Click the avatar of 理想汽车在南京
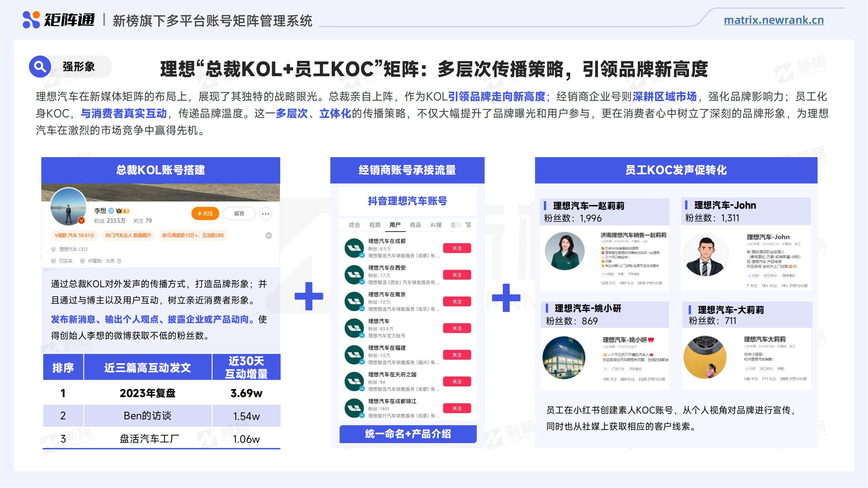The height and width of the screenshot is (488, 868). tap(354, 302)
